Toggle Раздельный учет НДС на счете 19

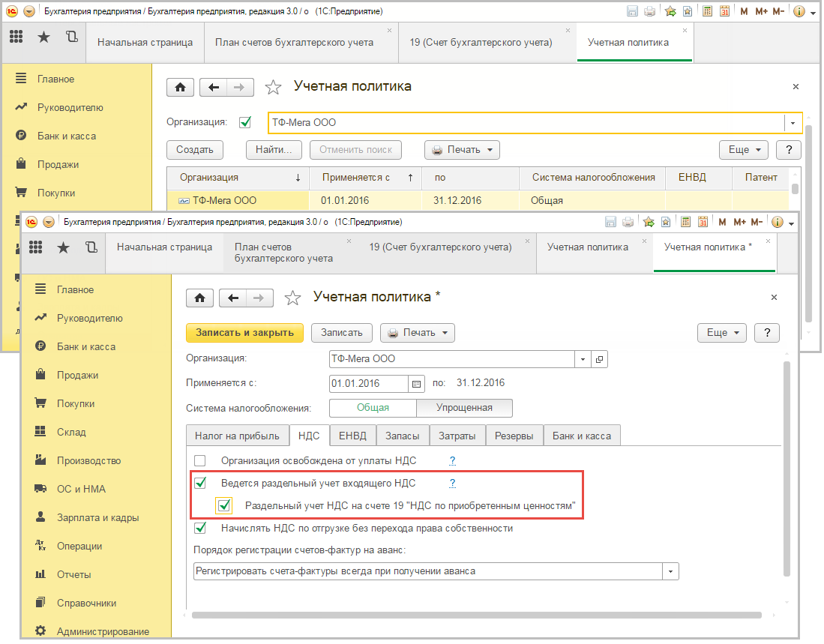[x=224, y=505]
